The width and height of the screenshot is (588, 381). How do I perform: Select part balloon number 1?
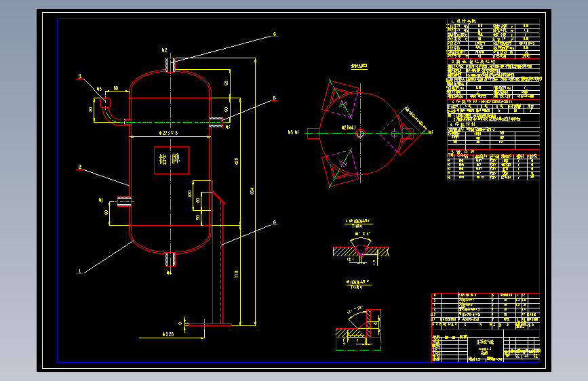[x=80, y=271]
